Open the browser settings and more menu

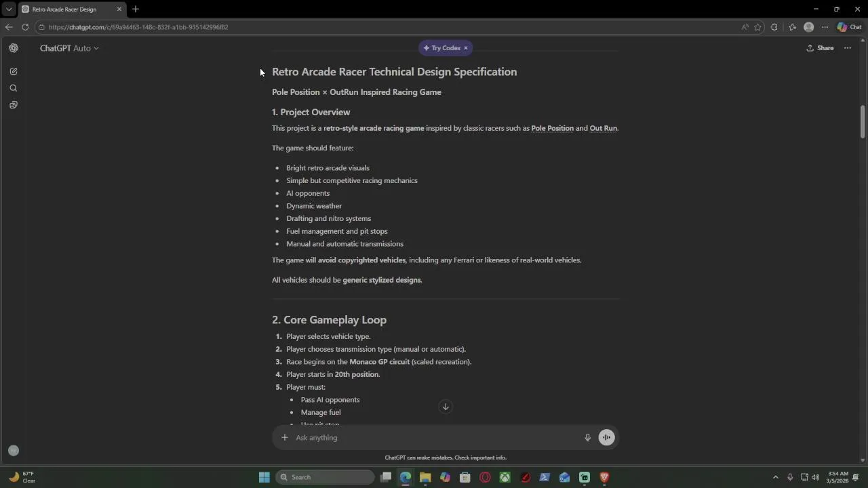pyautogui.click(x=825, y=27)
